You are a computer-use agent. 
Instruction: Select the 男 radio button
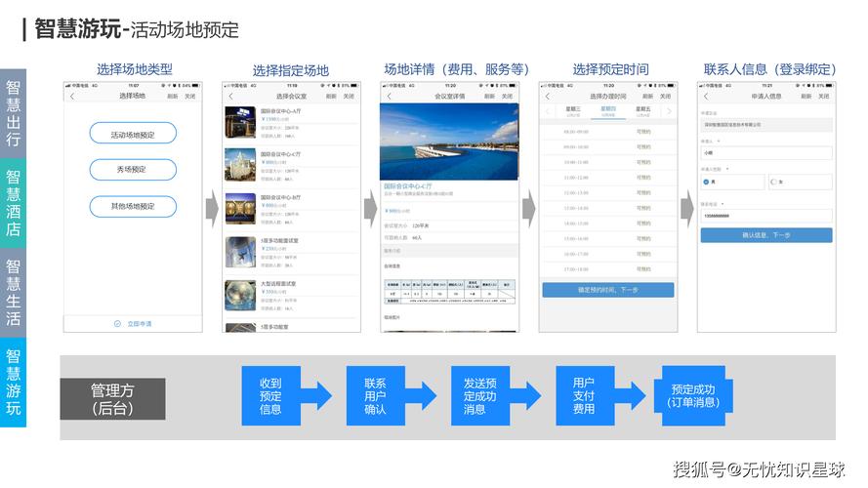pyautogui.click(x=707, y=182)
